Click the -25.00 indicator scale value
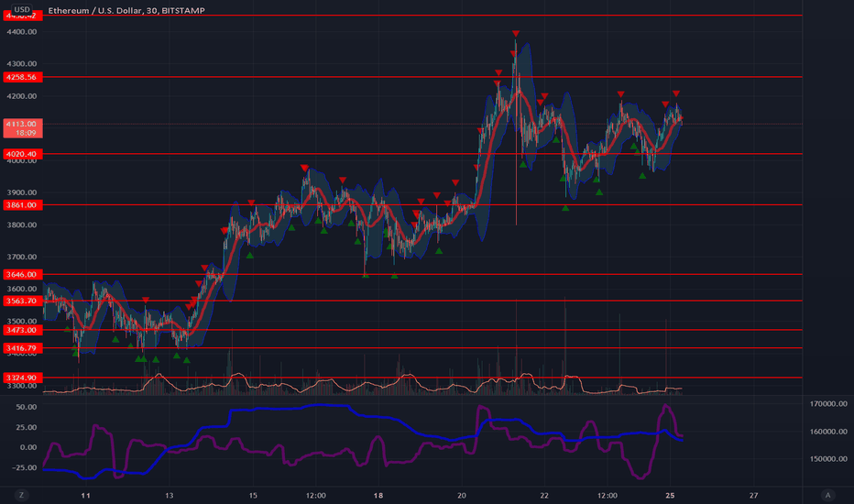The height and width of the screenshot is (504, 854). point(24,467)
